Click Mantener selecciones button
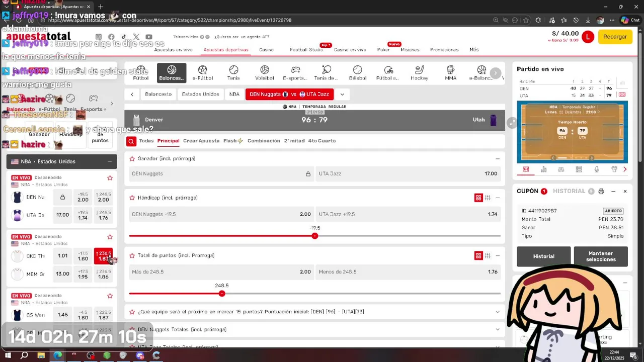The height and width of the screenshot is (362, 644). click(601, 256)
